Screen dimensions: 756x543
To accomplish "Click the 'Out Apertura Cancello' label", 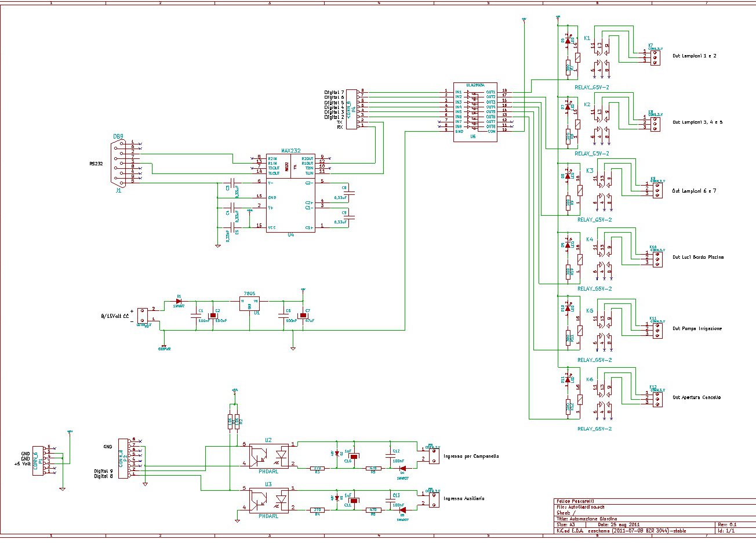I will [x=696, y=397].
